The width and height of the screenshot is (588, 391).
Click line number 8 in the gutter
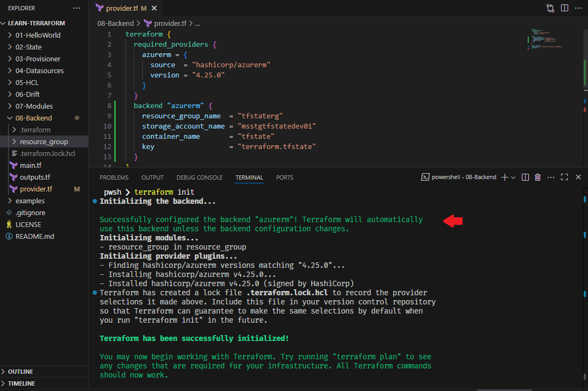[x=109, y=105]
